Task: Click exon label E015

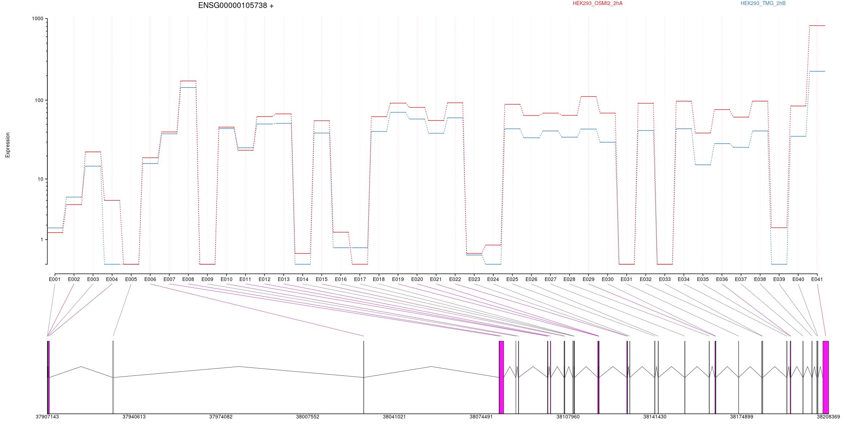Action: click(322, 279)
